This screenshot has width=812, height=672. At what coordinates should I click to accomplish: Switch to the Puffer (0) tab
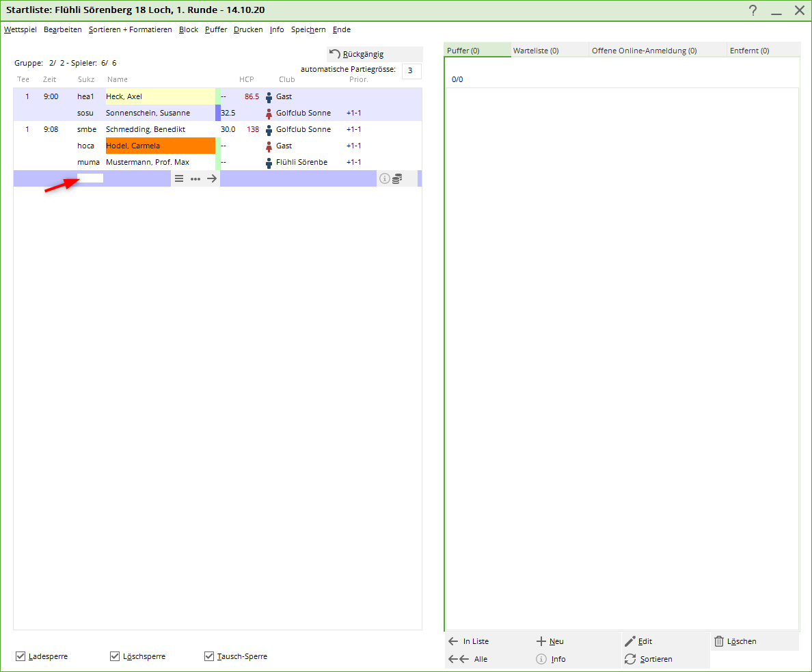(x=478, y=51)
